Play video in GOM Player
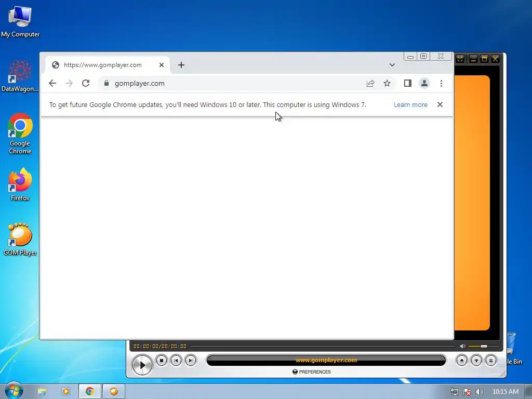The width and height of the screenshot is (532, 399). pyautogui.click(x=142, y=365)
